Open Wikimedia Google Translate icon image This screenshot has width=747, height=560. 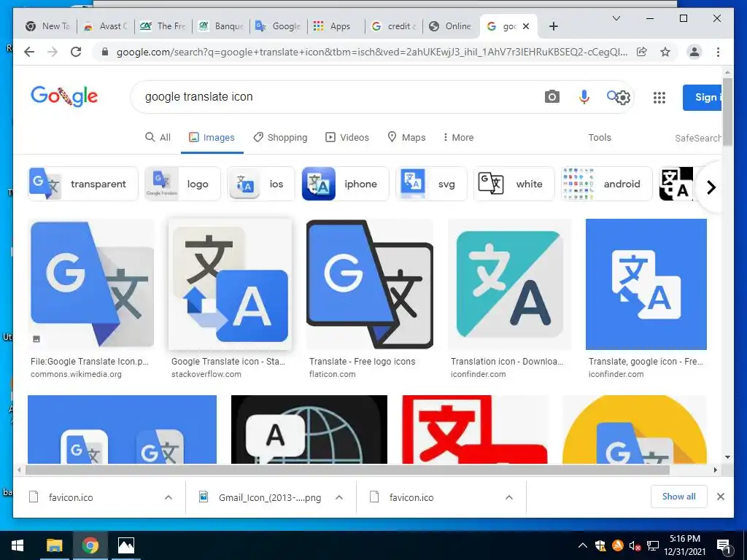[x=91, y=284]
